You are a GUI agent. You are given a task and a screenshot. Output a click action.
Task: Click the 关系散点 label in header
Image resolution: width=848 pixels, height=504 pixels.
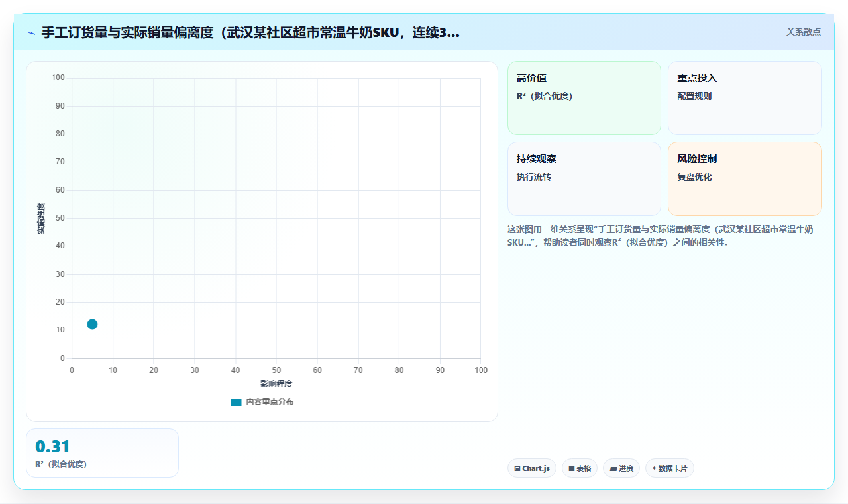pos(803,32)
